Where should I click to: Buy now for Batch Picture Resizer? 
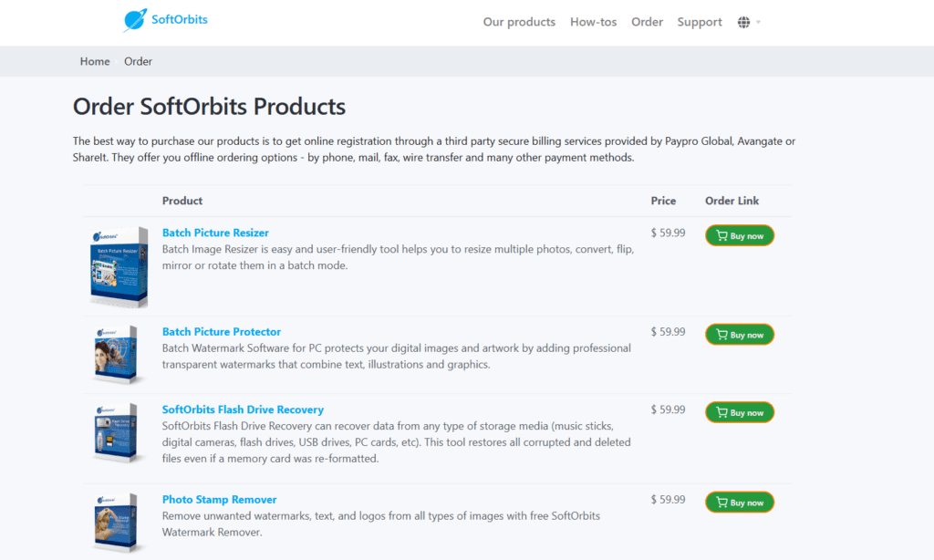point(739,235)
